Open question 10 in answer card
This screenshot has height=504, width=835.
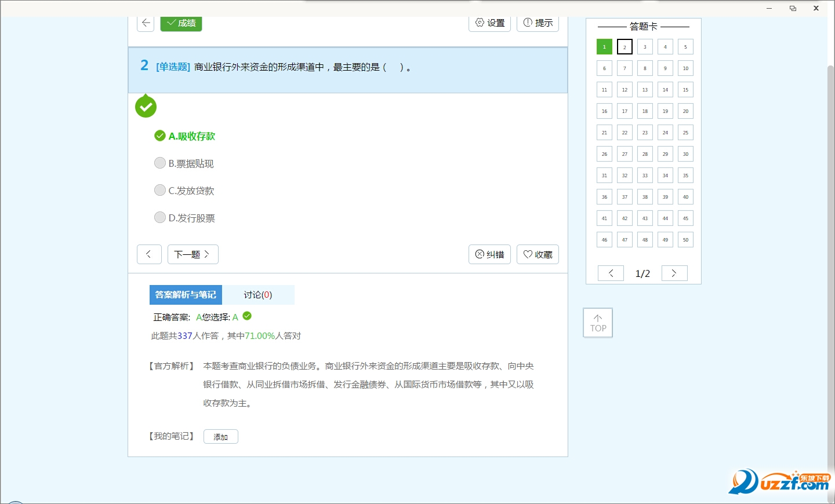pos(685,68)
